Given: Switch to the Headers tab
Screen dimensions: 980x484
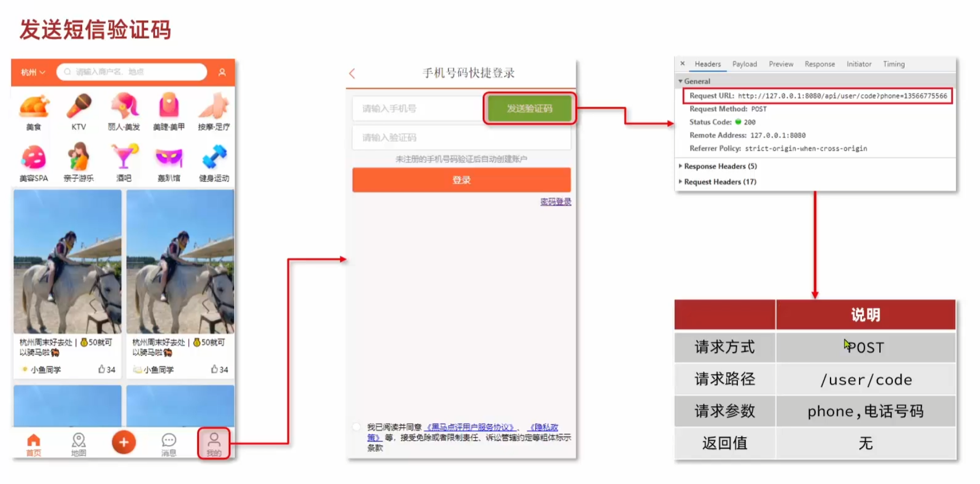Looking at the screenshot, I should (707, 64).
